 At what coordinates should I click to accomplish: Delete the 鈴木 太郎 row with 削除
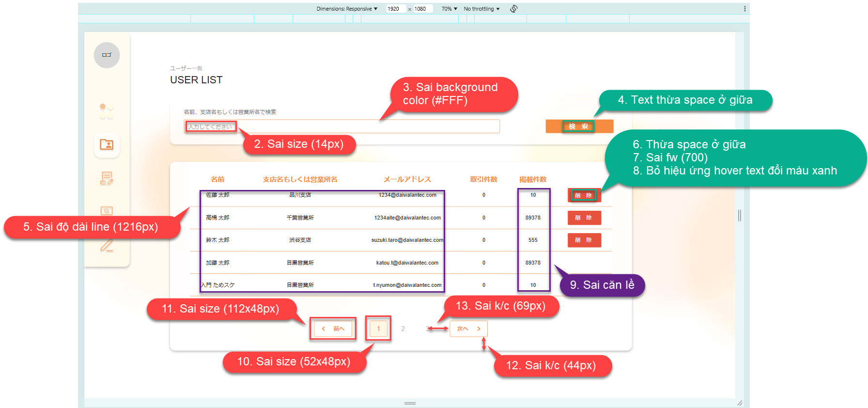(584, 240)
